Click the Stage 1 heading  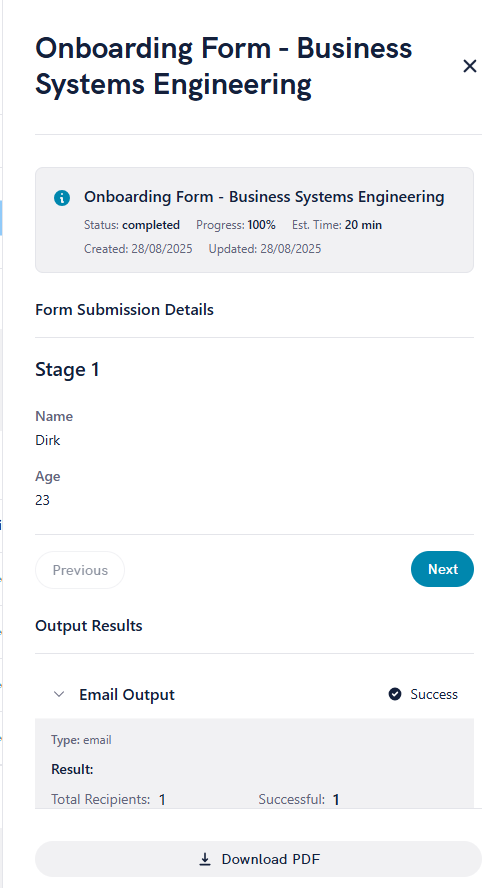coord(67,369)
